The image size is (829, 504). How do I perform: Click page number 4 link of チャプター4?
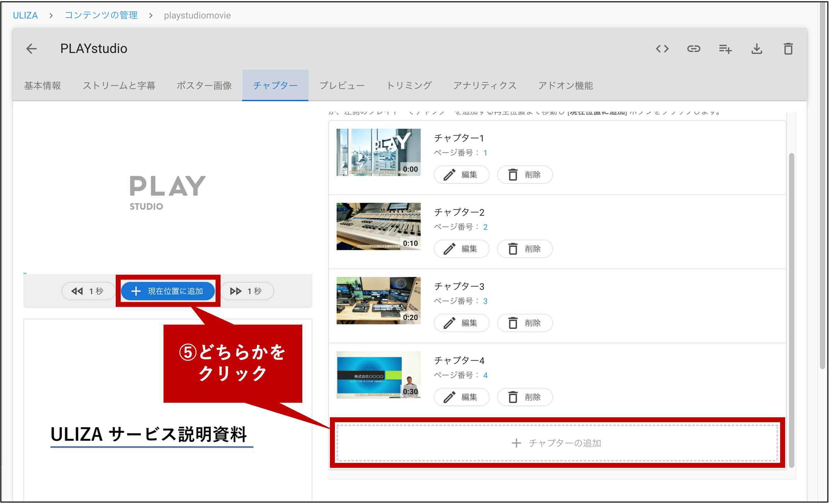coord(485,375)
